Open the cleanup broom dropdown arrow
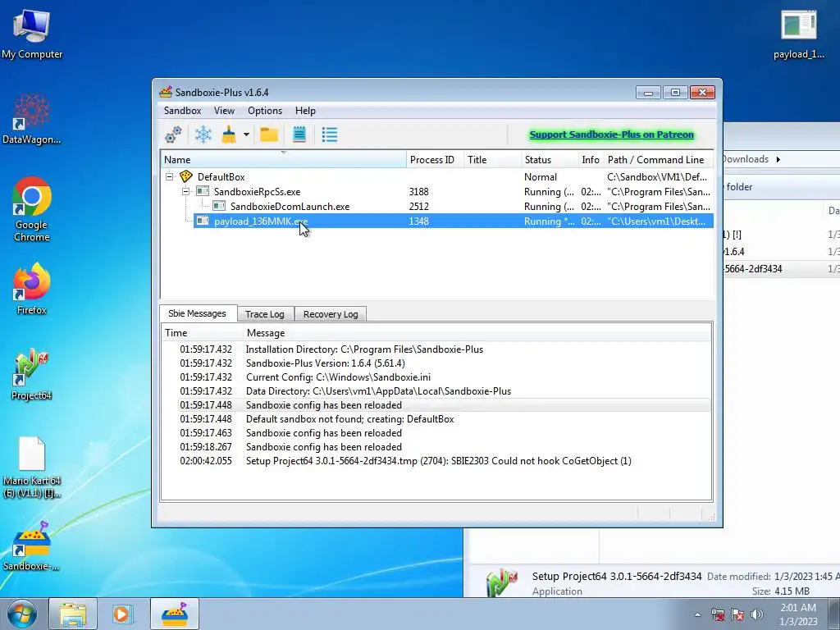 coord(246,135)
